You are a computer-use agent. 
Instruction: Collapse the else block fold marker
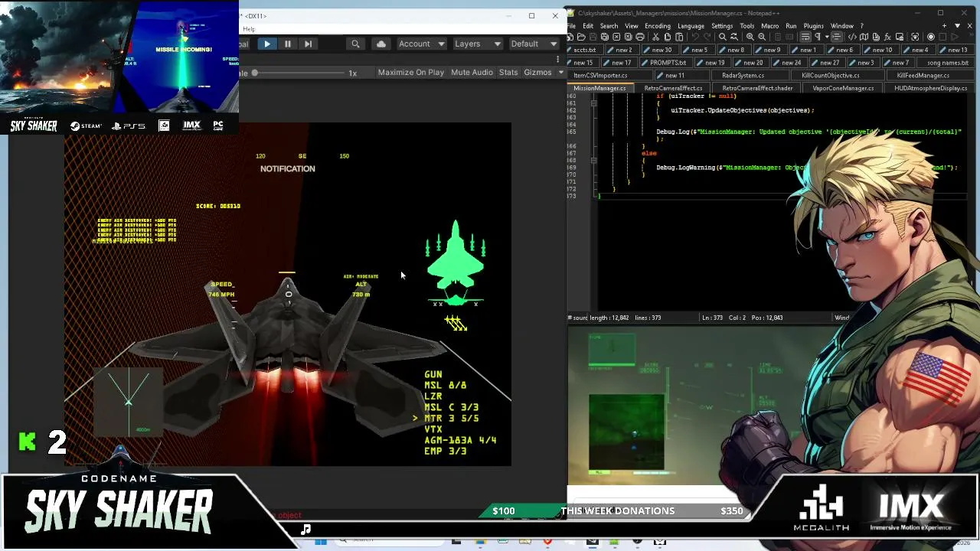point(593,160)
